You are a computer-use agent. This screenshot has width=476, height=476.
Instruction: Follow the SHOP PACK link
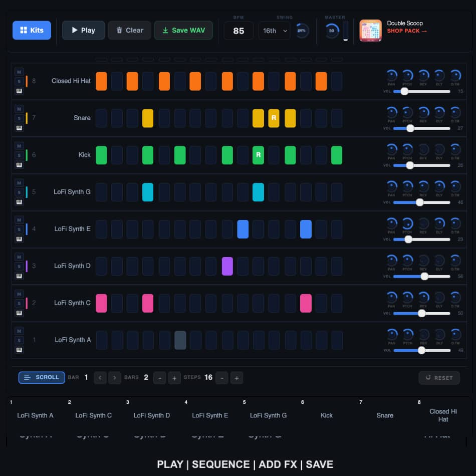click(x=407, y=31)
